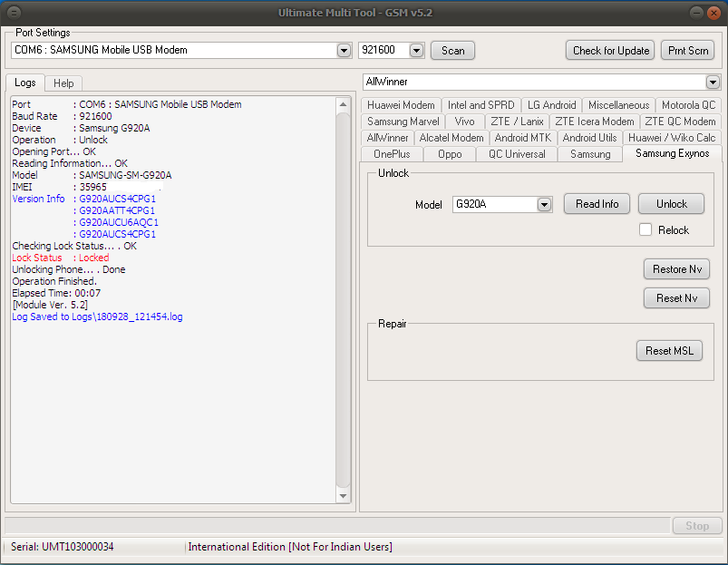Click the window menu icon in title bar
The image size is (728, 565).
(x=14, y=13)
